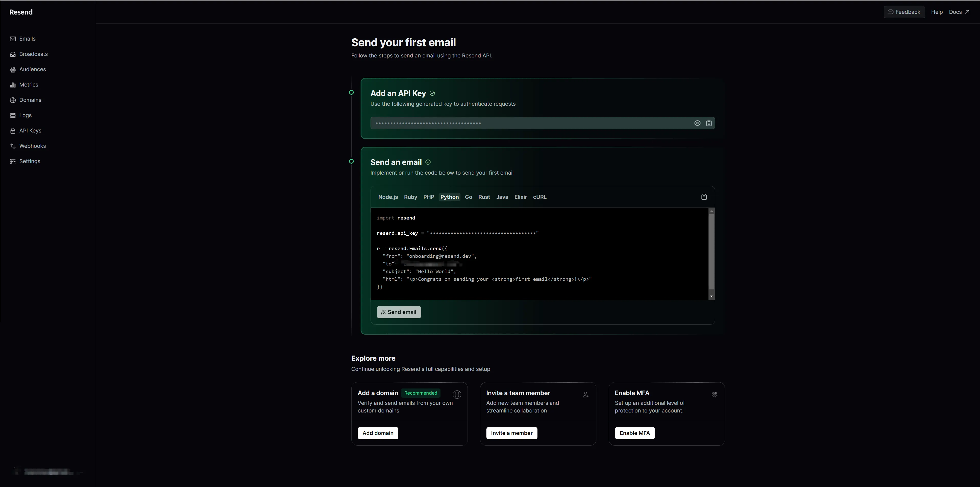The height and width of the screenshot is (487, 980).
Task: View Metrics in the sidebar
Action: point(29,85)
